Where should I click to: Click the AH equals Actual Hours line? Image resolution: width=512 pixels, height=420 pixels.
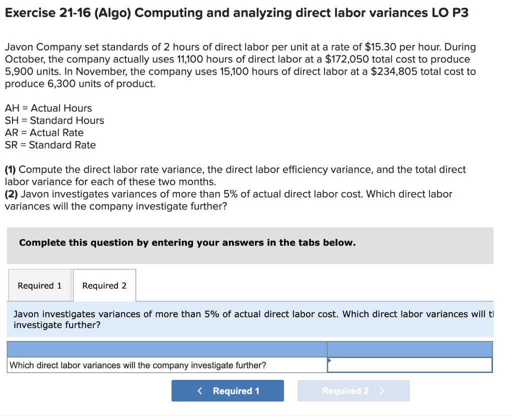pos(48,108)
